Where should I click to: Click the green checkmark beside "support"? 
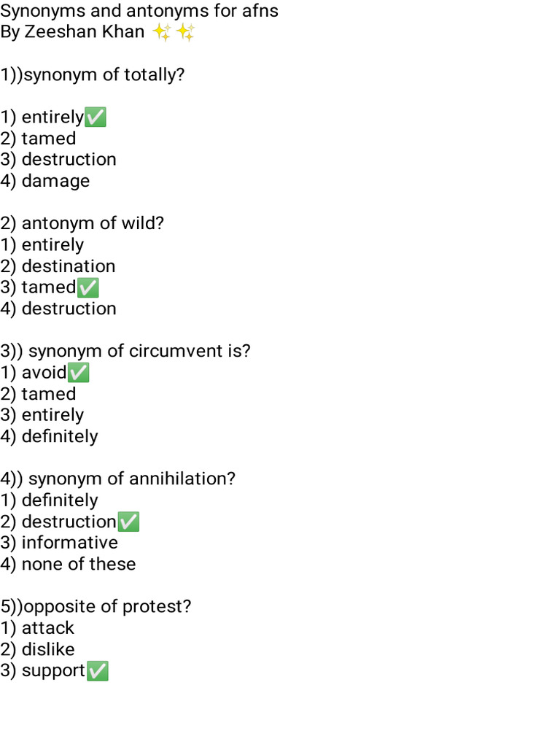(98, 670)
